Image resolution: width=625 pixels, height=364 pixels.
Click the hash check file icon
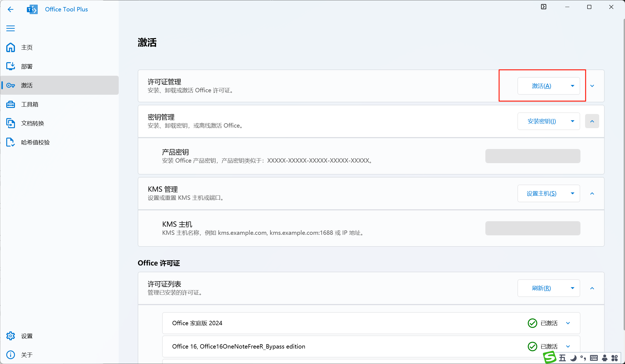point(10,142)
